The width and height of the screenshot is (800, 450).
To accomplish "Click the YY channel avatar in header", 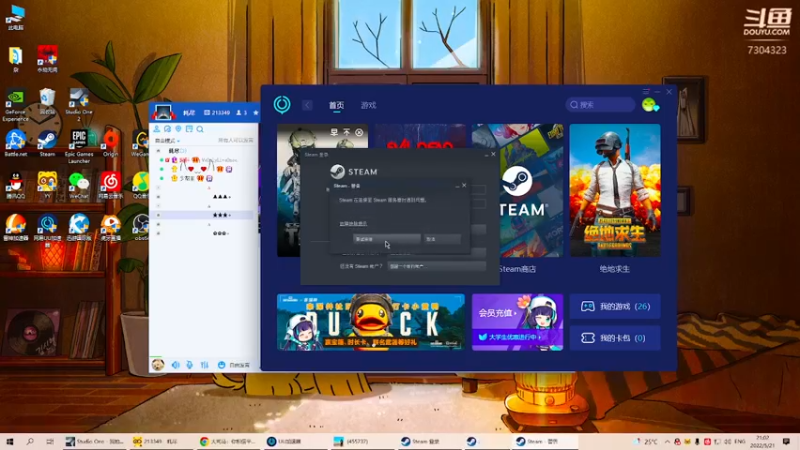I will tap(163, 112).
